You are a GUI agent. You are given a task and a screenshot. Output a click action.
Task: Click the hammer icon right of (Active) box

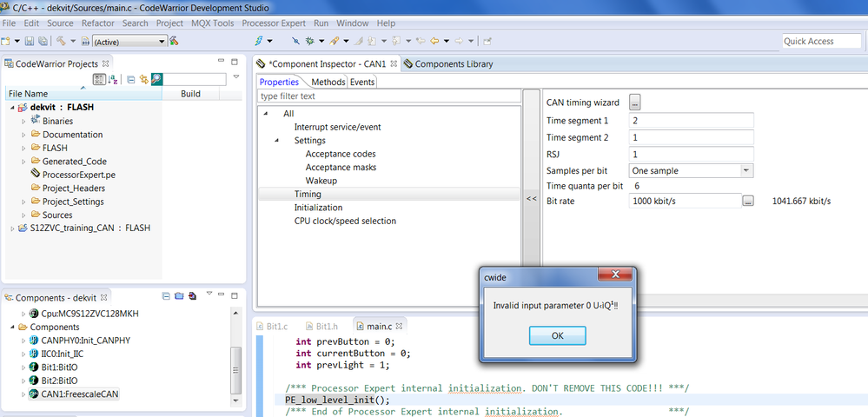pos(174,41)
